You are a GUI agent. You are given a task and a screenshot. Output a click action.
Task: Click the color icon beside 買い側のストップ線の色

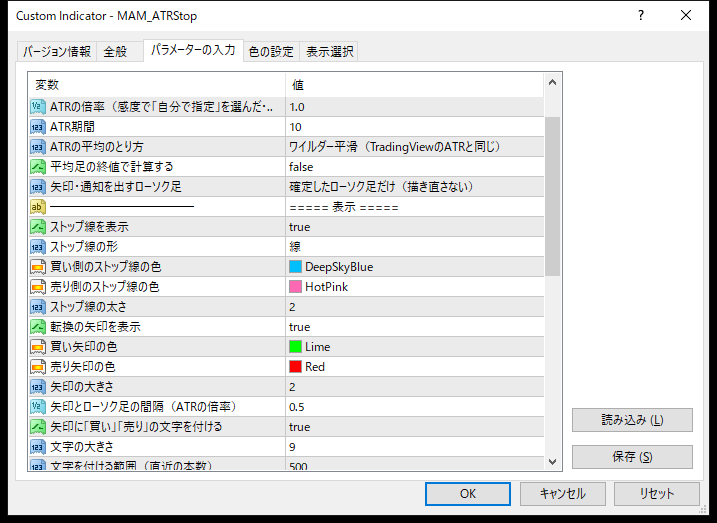(x=38, y=267)
